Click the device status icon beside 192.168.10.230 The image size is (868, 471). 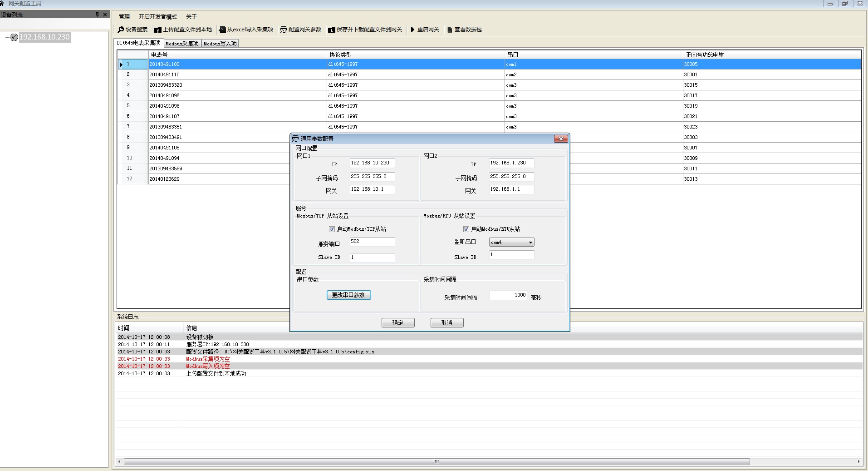coord(14,37)
